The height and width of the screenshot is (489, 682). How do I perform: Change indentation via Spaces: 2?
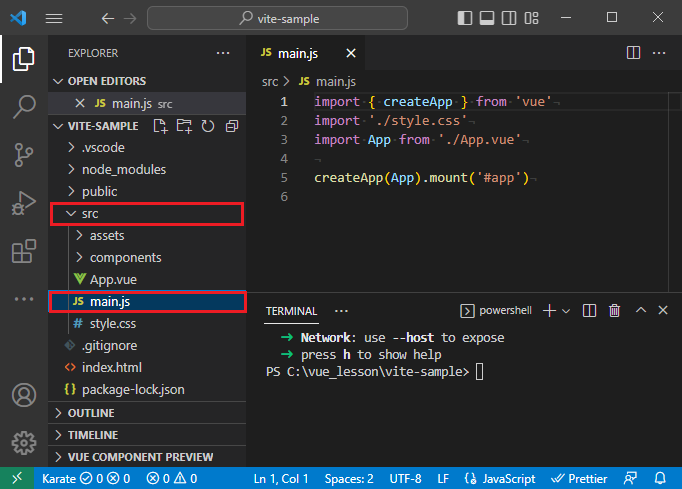tap(349, 479)
